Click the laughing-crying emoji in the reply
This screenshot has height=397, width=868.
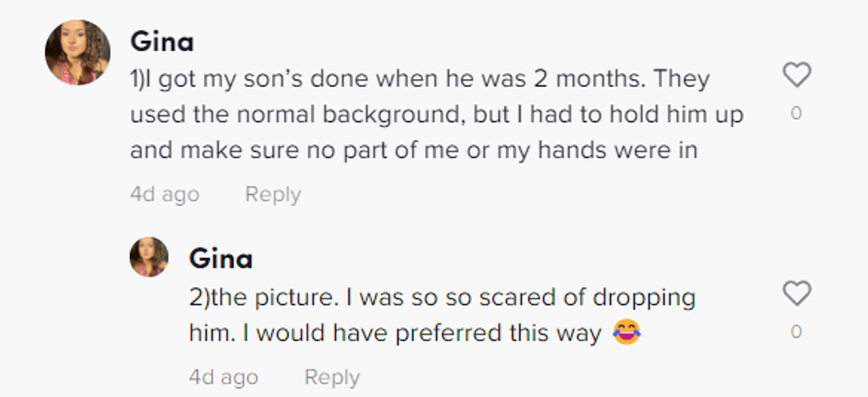pyautogui.click(x=626, y=333)
